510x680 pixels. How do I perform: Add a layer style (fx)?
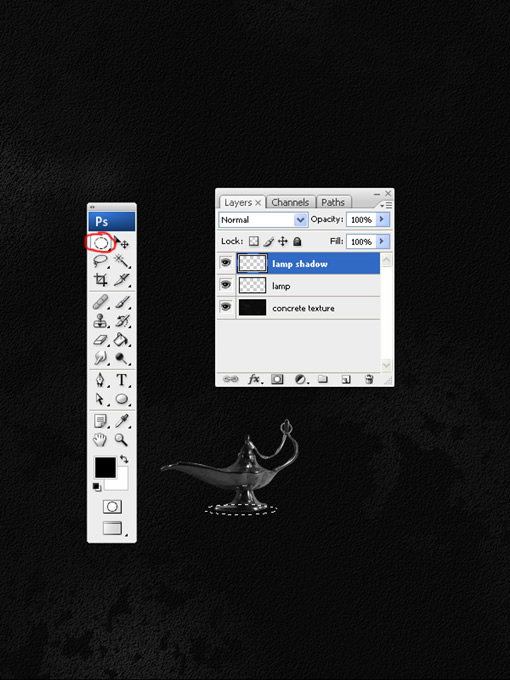pyautogui.click(x=255, y=379)
